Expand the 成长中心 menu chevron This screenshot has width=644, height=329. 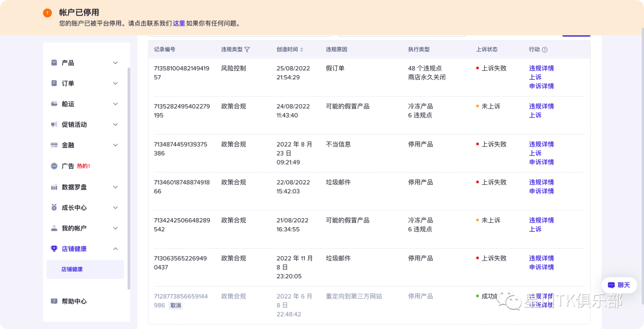coord(116,207)
